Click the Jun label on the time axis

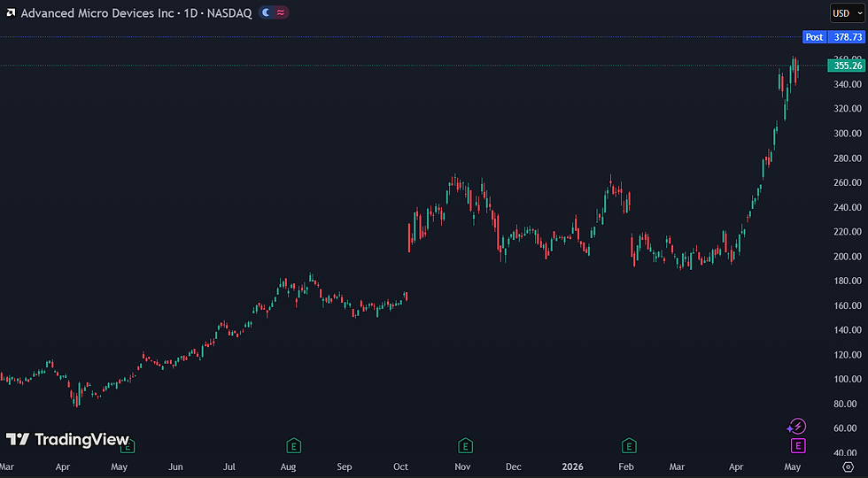coord(175,467)
